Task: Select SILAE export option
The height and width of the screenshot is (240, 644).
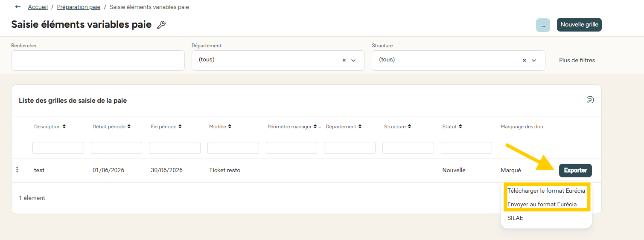Action: coord(515,218)
